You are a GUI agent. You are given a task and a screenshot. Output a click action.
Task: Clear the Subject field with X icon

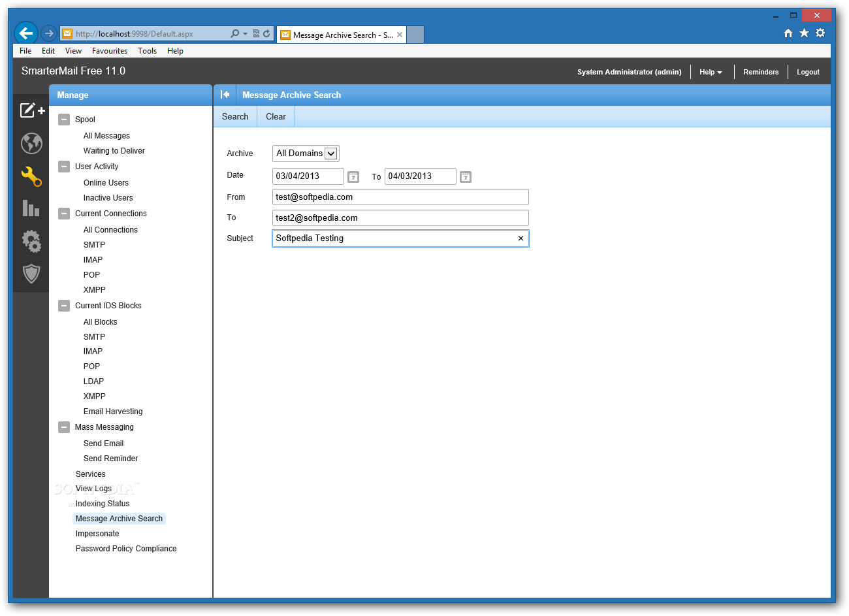tap(521, 238)
